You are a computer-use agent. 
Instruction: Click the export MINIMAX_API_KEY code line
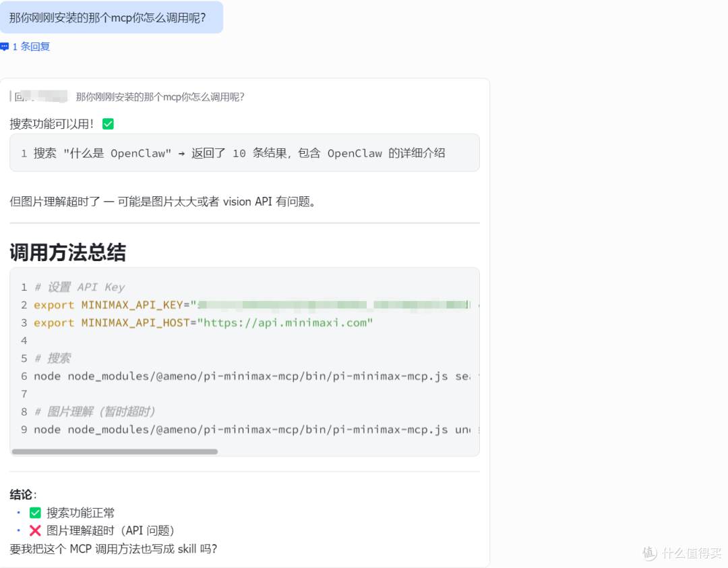point(253,305)
